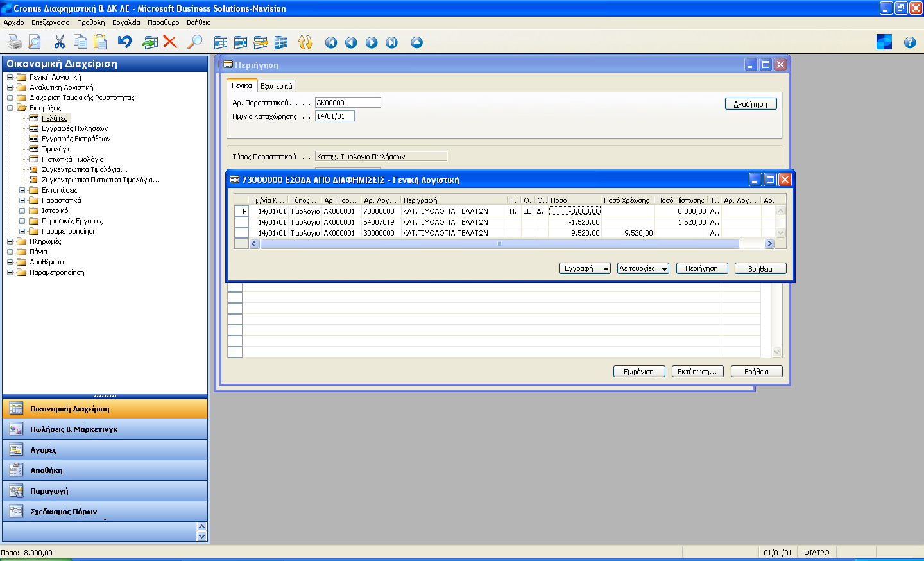Click the Εμφάνιση button
Viewport: 924px width, 561px height.
(x=639, y=372)
